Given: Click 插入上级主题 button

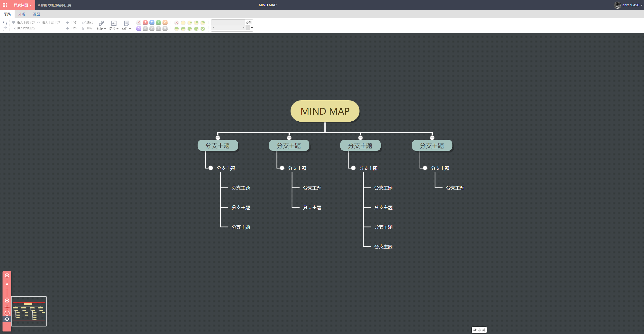Looking at the screenshot, I should tap(49, 23).
